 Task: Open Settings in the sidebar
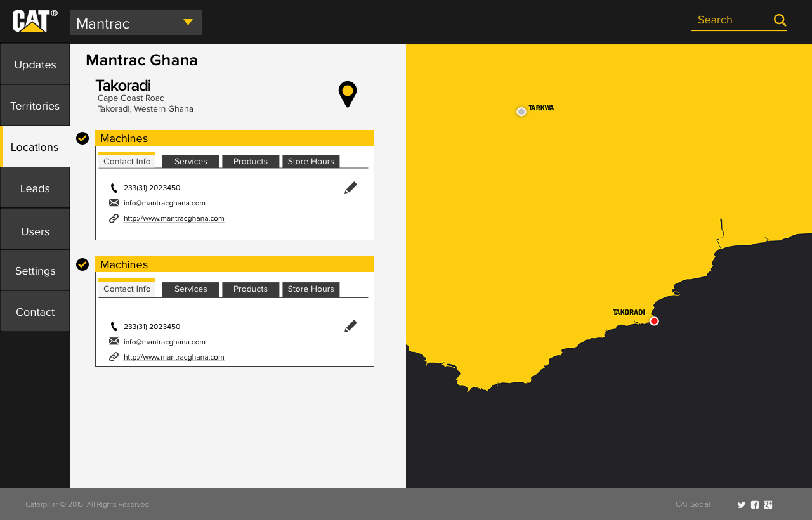click(35, 270)
